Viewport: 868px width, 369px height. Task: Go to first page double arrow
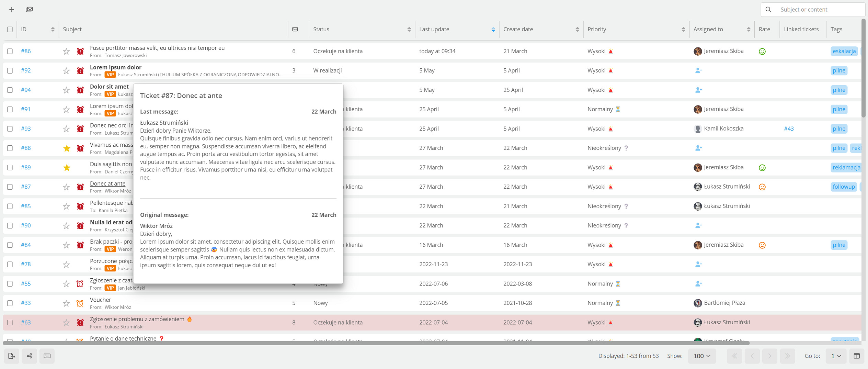pos(734,356)
